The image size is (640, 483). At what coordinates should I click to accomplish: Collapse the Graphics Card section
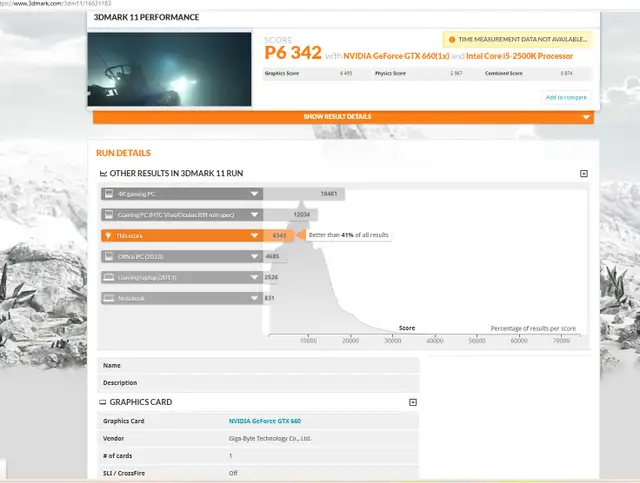[x=413, y=402]
